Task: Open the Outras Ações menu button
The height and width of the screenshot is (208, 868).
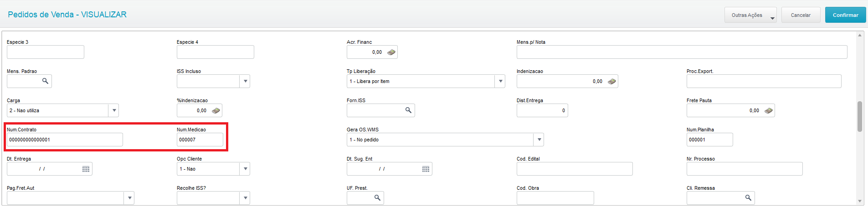Action: 750,15
